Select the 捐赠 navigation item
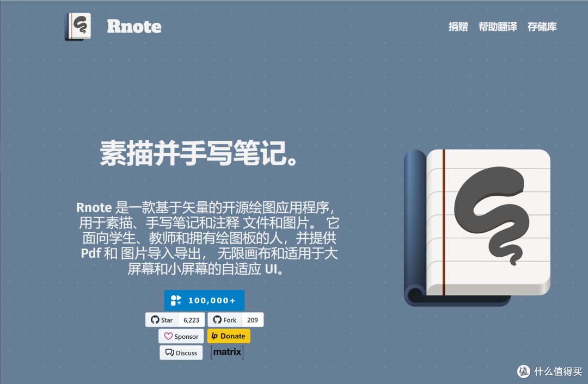Screen dimensions: 588x384 (458, 26)
